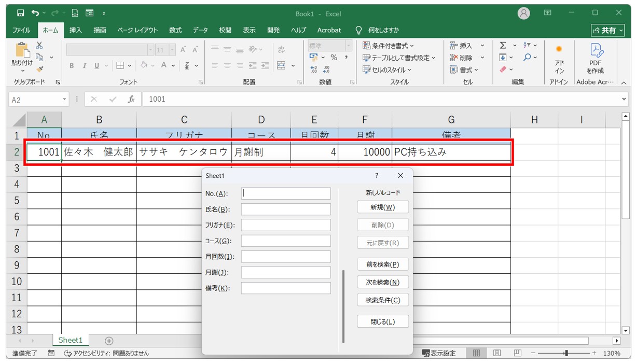This screenshot has height=364, width=636.
Task: Click the Copy icon in the clipboard group
Action: (x=39, y=57)
